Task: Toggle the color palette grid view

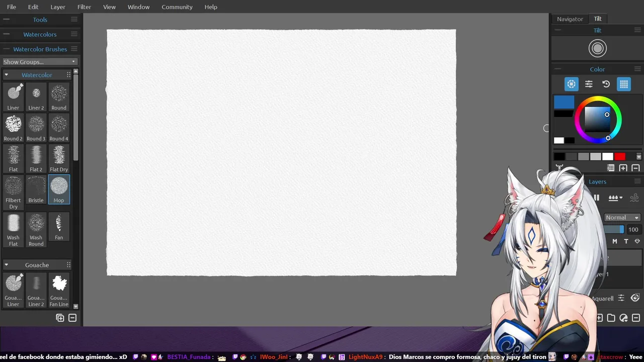Action: (x=624, y=84)
